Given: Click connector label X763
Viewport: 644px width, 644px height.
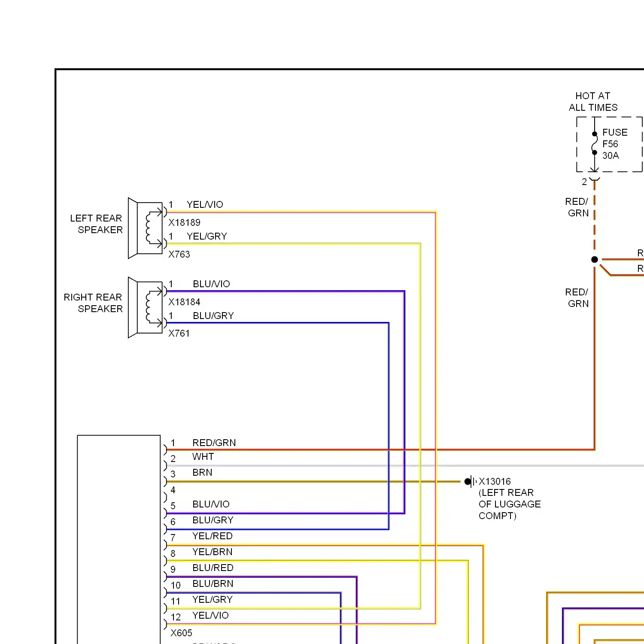Looking at the screenshot, I should (179, 254).
